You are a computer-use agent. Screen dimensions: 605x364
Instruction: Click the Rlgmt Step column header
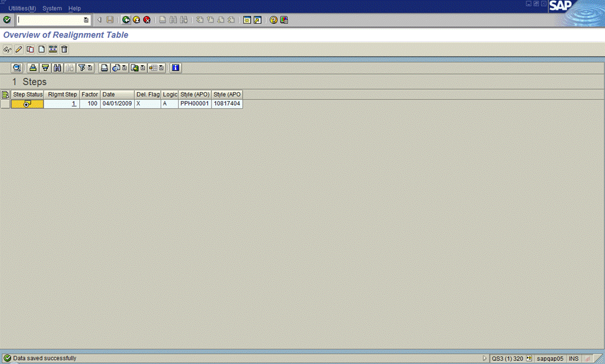(x=61, y=95)
